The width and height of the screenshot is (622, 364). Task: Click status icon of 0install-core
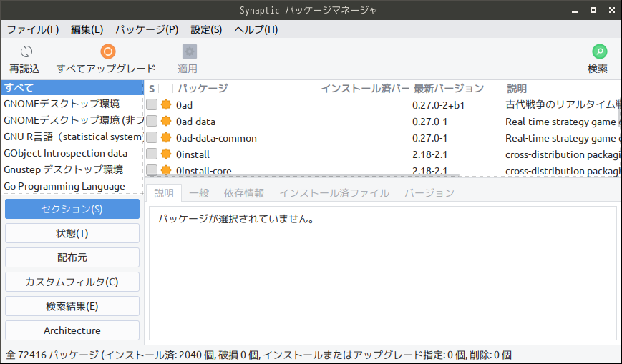(x=166, y=170)
